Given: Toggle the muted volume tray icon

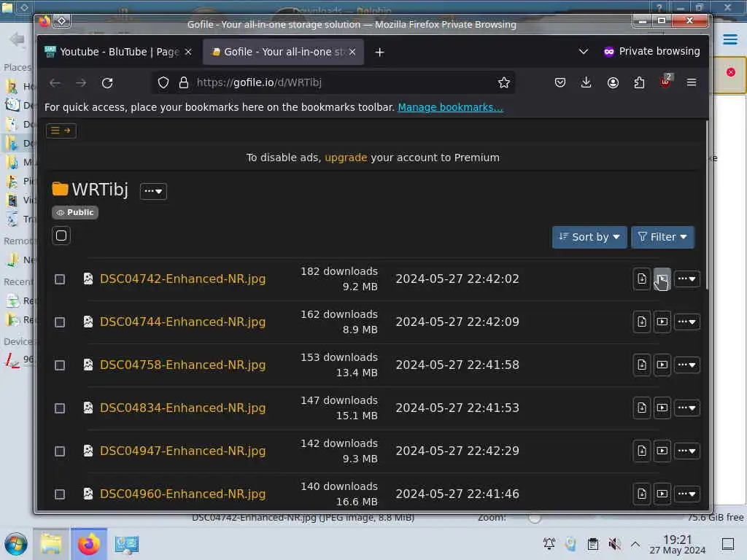Looking at the screenshot, I should (x=614, y=543).
